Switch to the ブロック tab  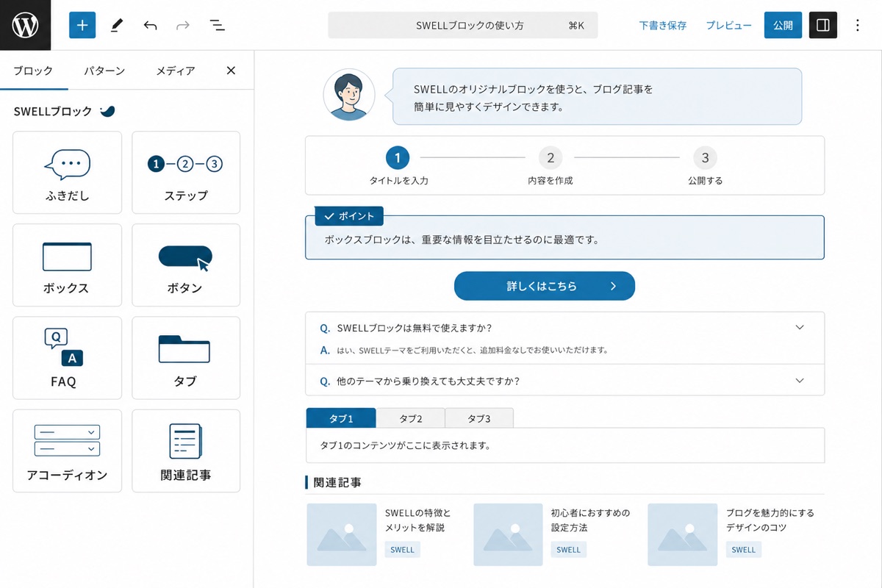pyautogui.click(x=33, y=71)
